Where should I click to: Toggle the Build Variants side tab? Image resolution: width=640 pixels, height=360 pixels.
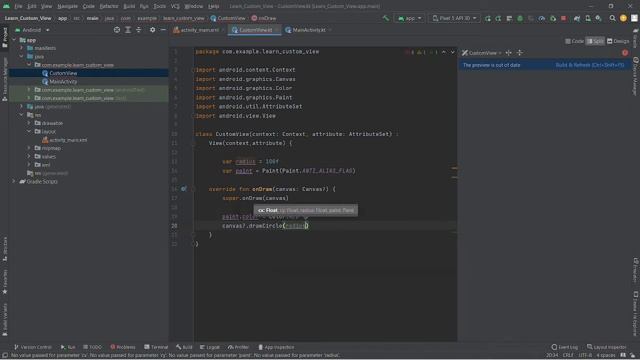pyautogui.click(x=4, y=320)
